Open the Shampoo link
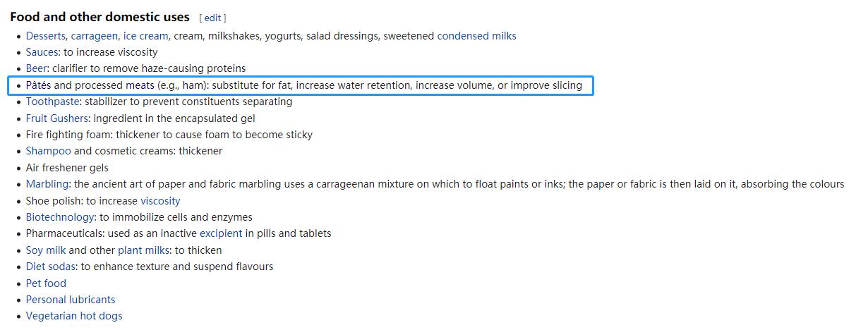The width and height of the screenshot is (868, 330). tap(48, 151)
